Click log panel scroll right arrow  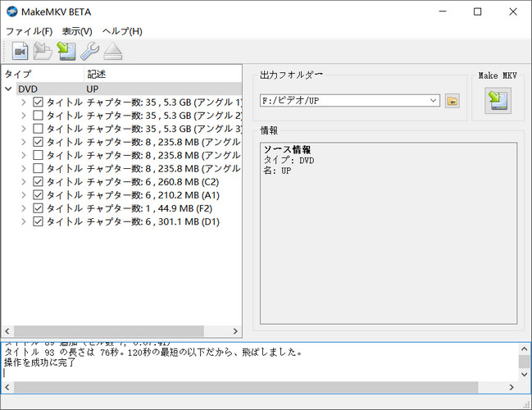point(512,387)
